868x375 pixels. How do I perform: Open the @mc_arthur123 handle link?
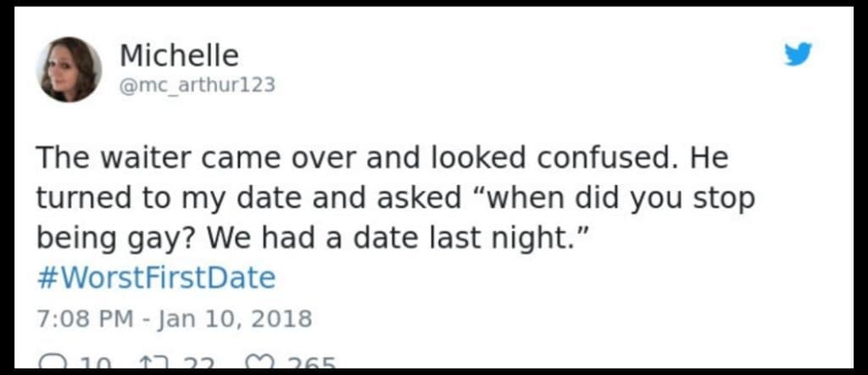pyautogui.click(x=198, y=86)
